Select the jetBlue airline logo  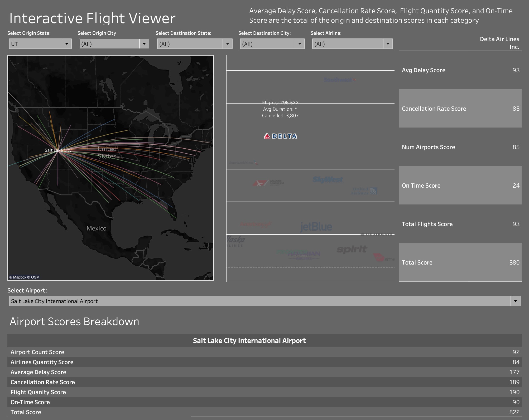(316, 226)
